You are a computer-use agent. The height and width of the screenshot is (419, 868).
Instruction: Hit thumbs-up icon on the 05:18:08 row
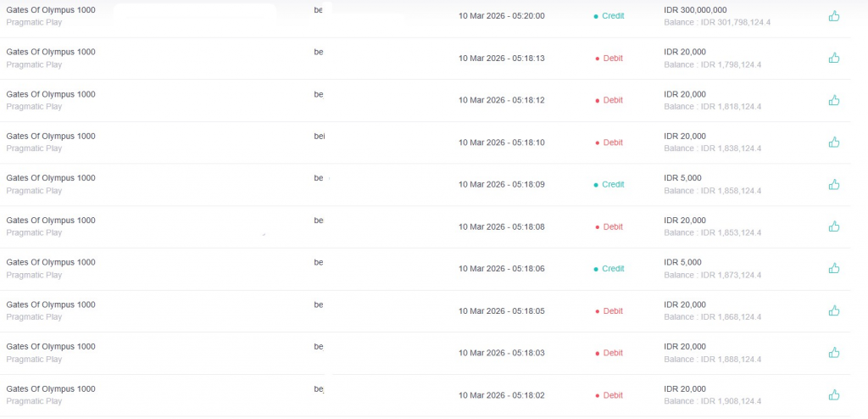834,226
